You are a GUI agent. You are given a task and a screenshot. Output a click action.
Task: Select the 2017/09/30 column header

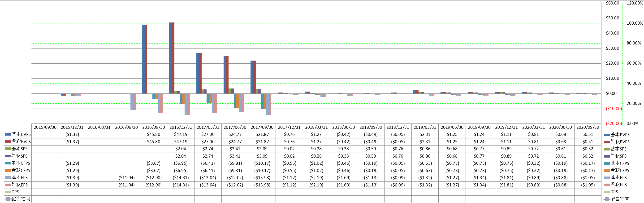(x=262, y=127)
